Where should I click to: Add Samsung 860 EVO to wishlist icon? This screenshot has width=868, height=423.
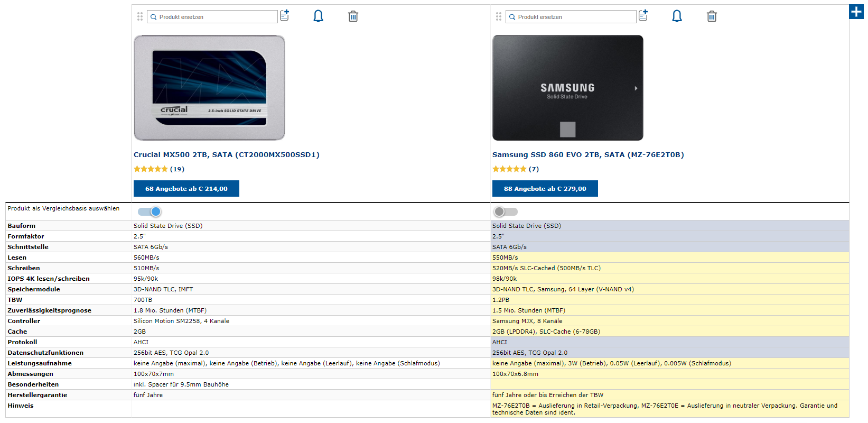click(x=643, y=15)
